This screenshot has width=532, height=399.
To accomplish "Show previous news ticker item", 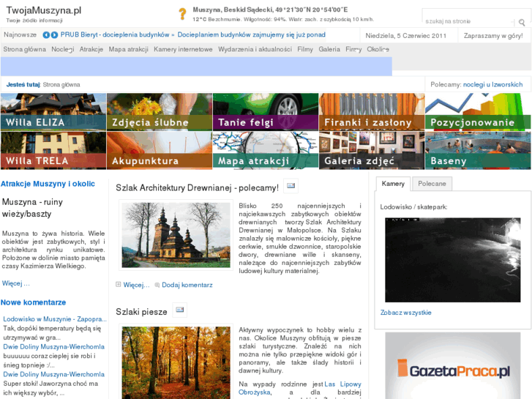I will (46, 35).
